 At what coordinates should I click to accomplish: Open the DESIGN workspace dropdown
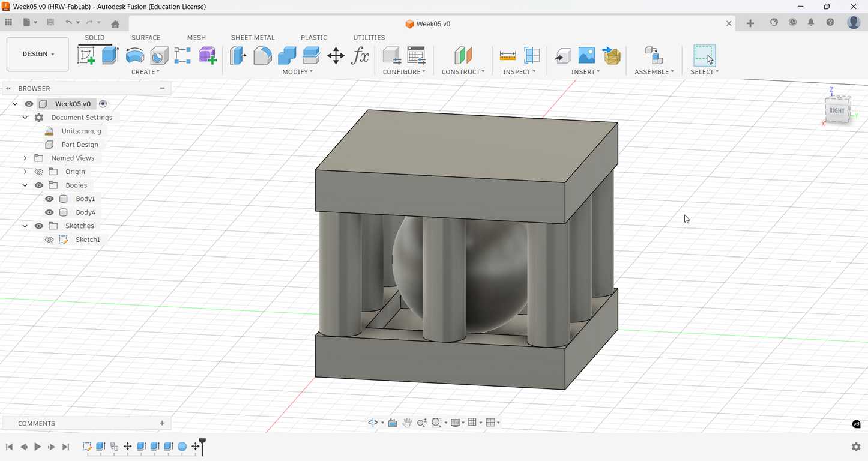point(38,54)
